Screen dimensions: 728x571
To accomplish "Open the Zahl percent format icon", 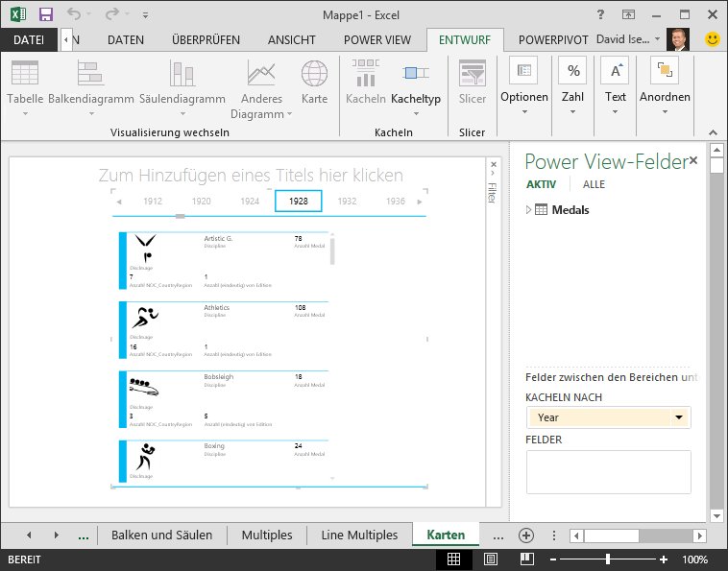I will (572, 70).
